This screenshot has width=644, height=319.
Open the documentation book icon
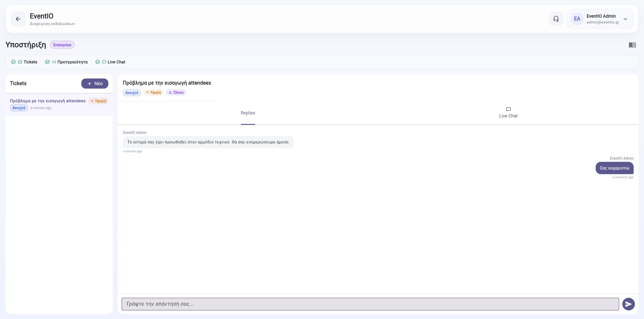pos(632,45)
